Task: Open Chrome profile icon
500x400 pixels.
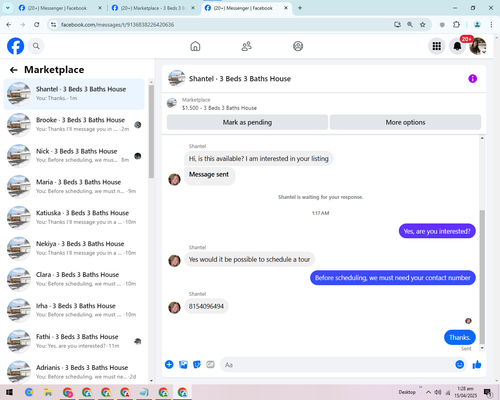Action: pos(477,24)
